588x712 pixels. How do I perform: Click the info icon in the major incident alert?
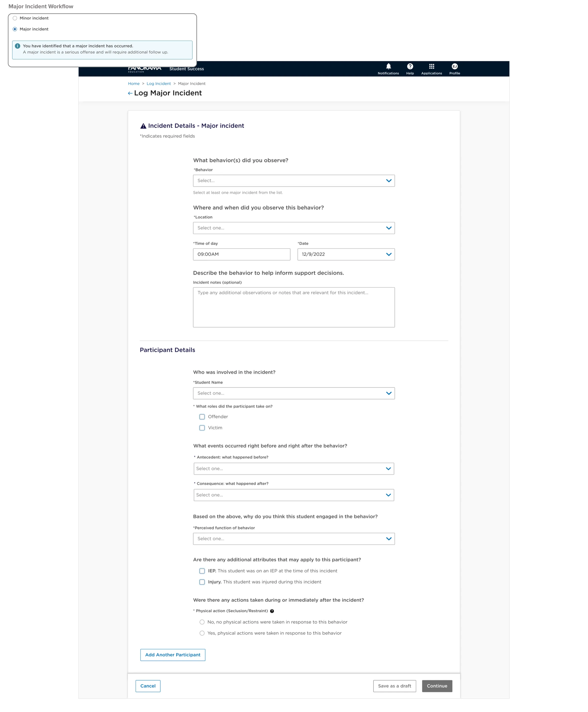click(18, 46)
